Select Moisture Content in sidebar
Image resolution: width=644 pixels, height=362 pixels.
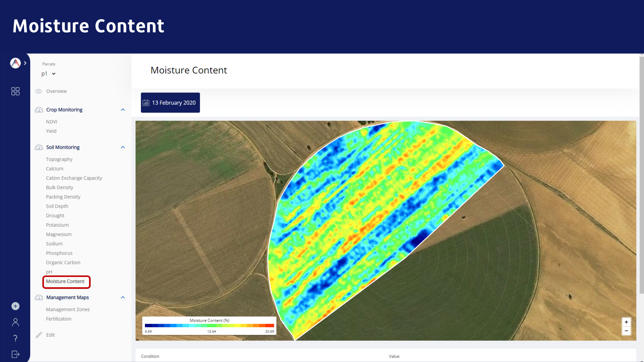tap(65, 282)
